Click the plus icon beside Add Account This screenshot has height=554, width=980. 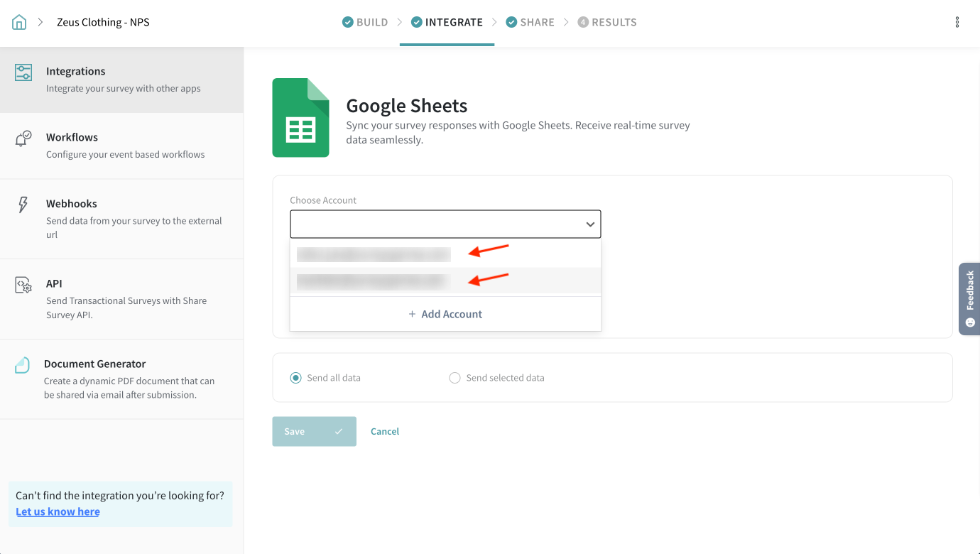[412, 314]
